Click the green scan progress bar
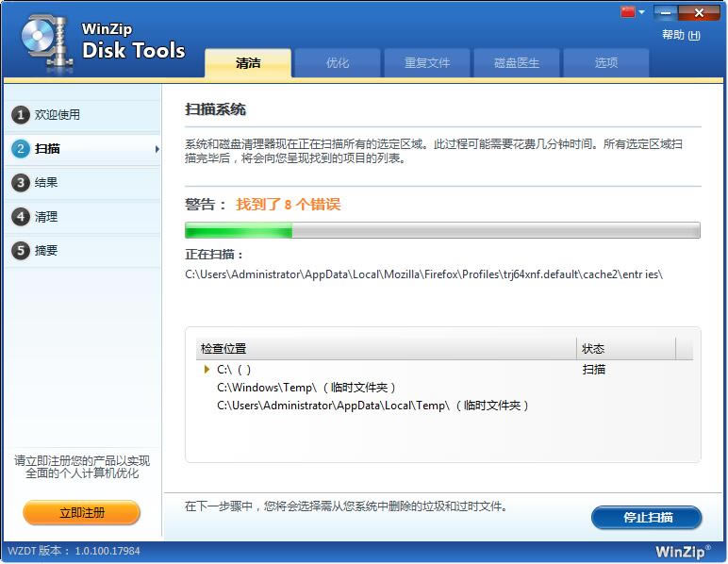The width and height of the screenshot is (728, 564). coord(442,230)
